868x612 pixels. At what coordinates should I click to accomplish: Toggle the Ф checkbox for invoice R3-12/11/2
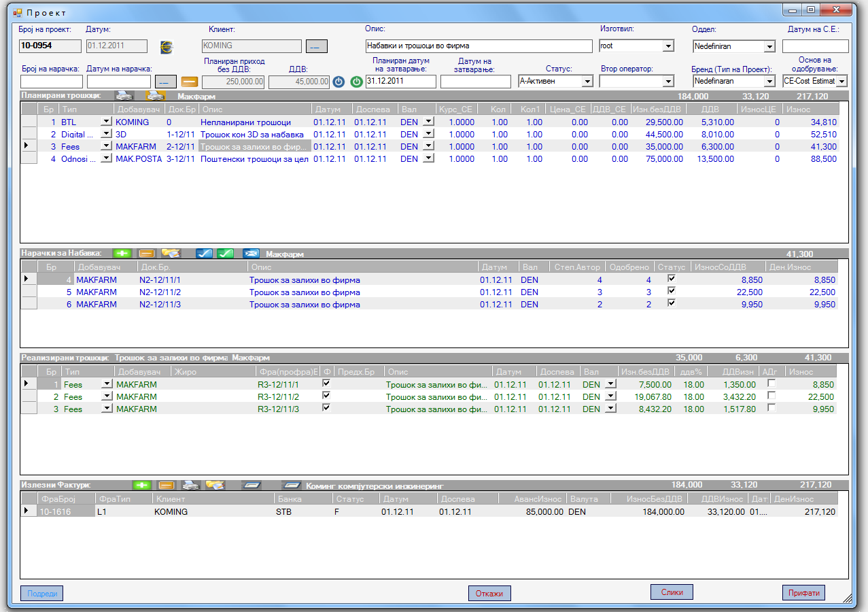pos(326,396)
